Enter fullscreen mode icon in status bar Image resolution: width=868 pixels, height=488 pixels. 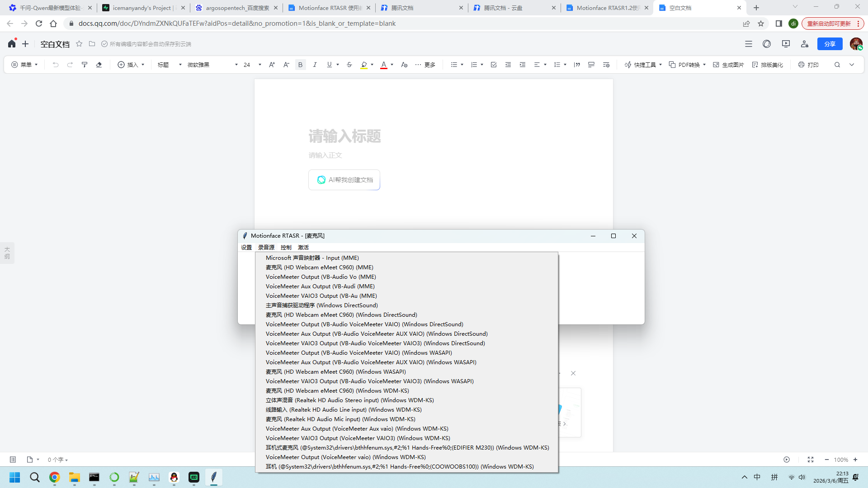(x=811, y=460)
